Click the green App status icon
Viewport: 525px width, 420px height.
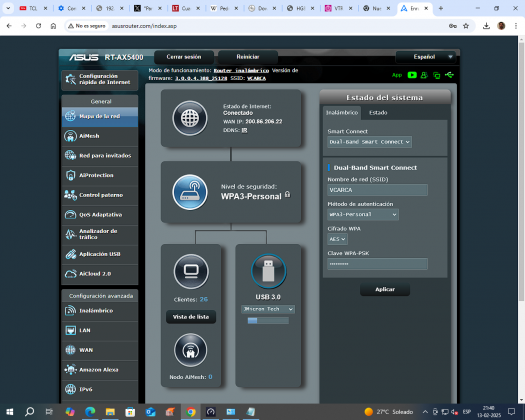(397, 75)
